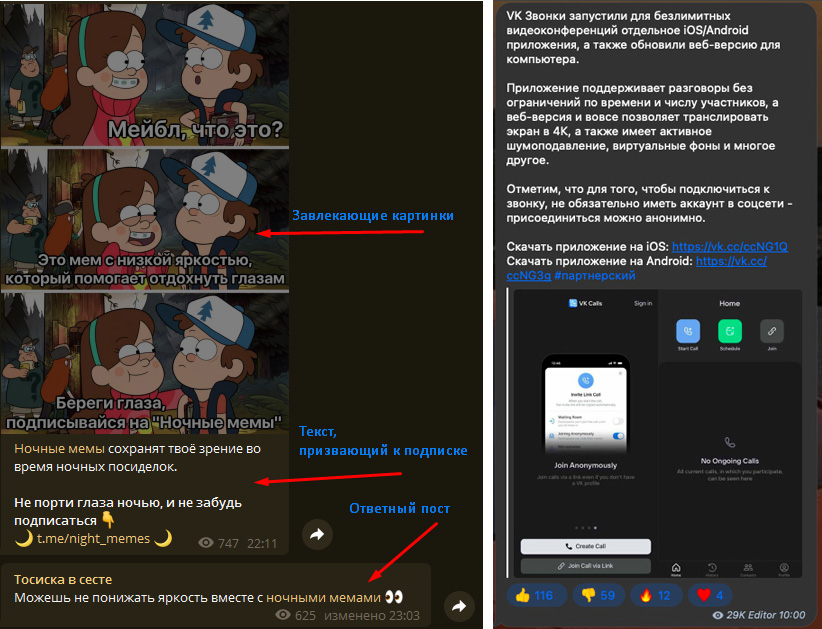Open the meme panel captioned Мейбл, что это?
The image size is (822, 629).
coord(145,73)
